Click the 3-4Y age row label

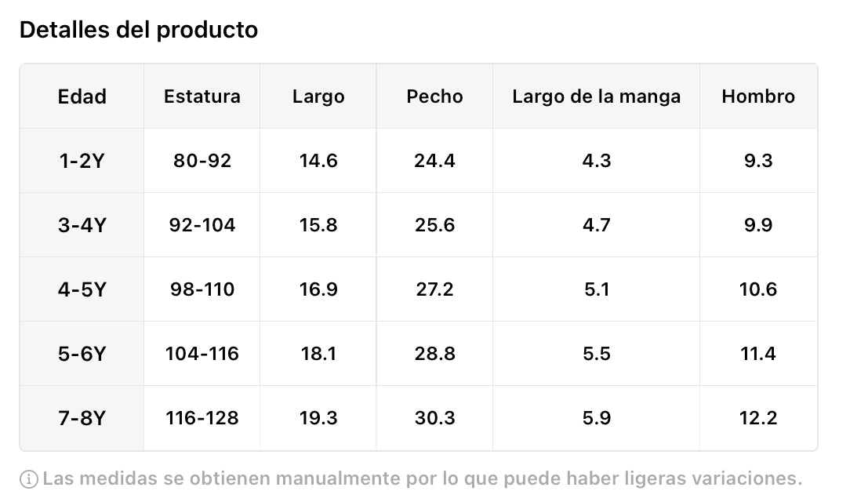click(x=82, y=225)
